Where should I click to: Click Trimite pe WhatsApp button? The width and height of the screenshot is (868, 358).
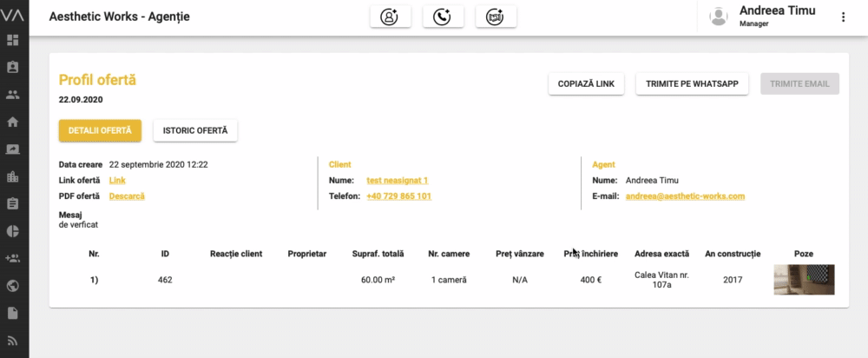(692, 83)
